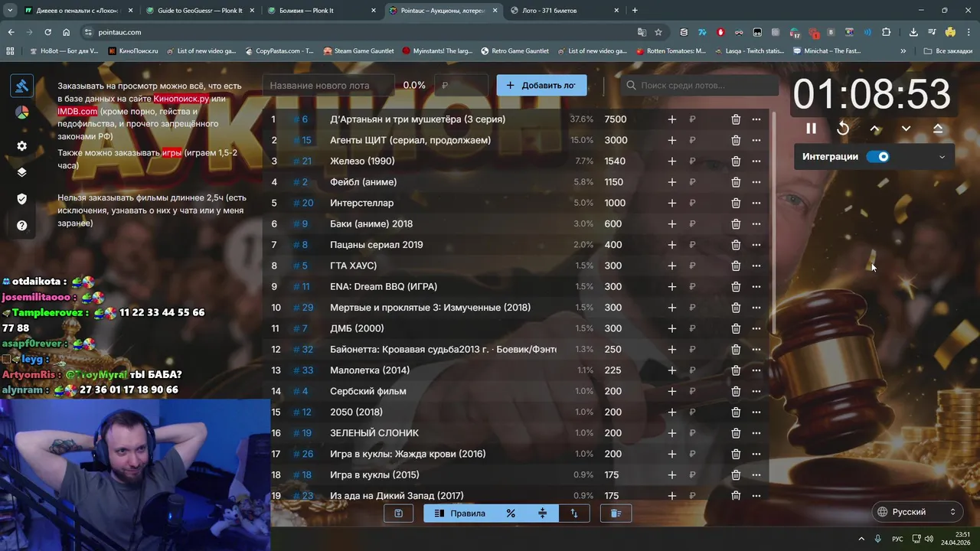Open the layers icon in sidebar
Viewport: 980px width, 551px height.
tap(21, 172)
